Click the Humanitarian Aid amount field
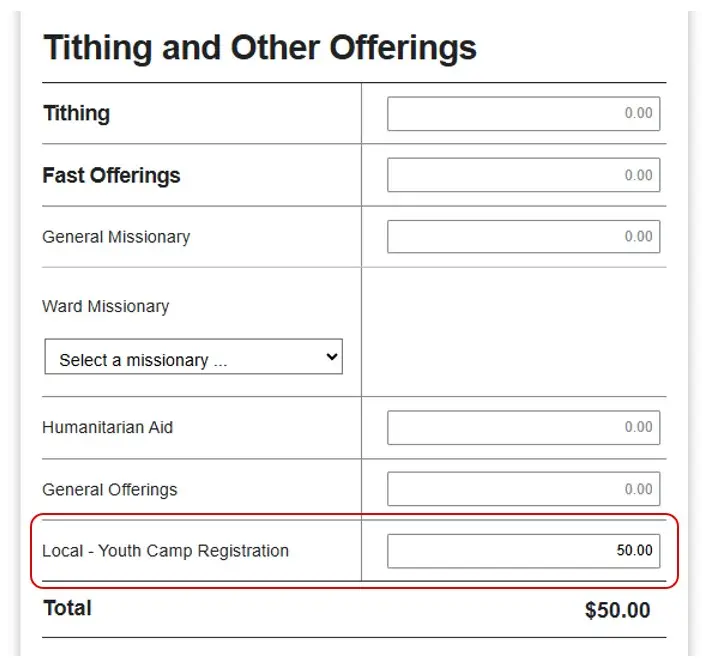 [523, 428]
